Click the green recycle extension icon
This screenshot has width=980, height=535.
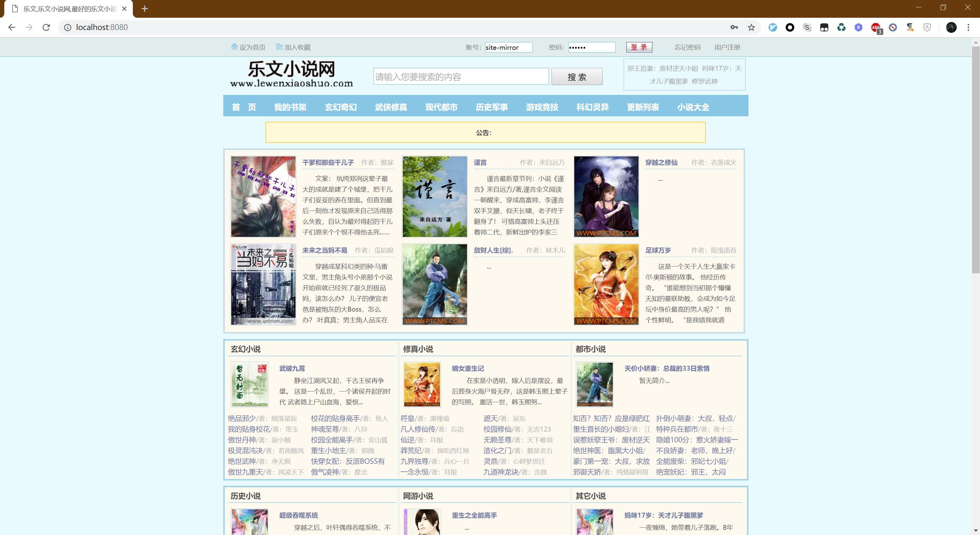[x=841, y=27]
